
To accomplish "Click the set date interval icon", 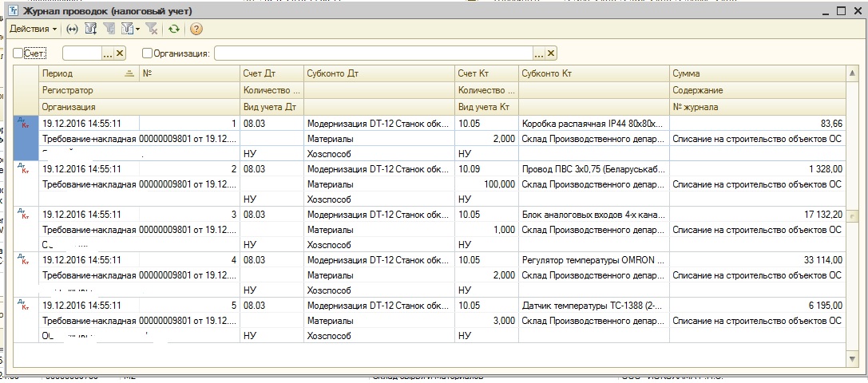I will (72, 29).
